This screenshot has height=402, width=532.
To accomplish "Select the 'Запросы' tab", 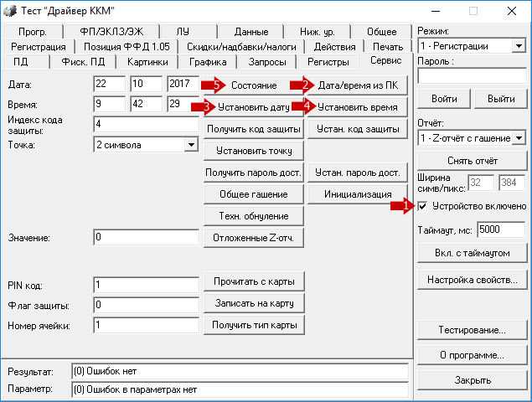I will 268,62.
